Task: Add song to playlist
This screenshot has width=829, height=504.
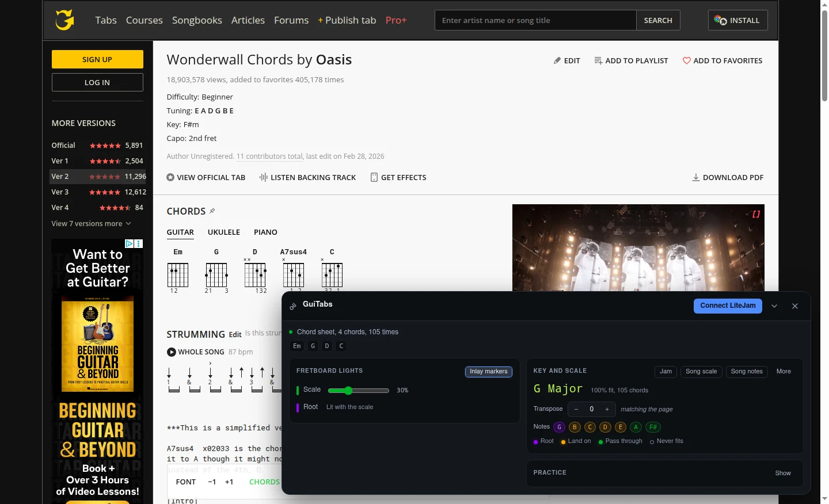Action: coord(631,60)
